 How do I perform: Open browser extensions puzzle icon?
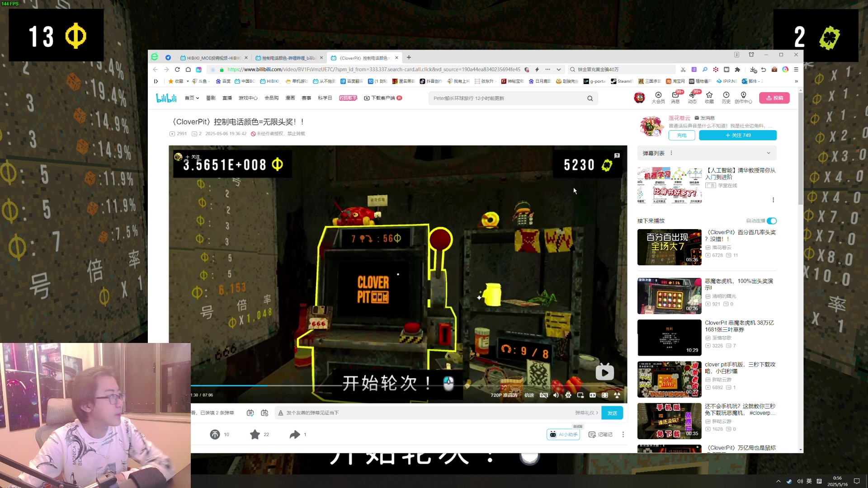[737, 70]
